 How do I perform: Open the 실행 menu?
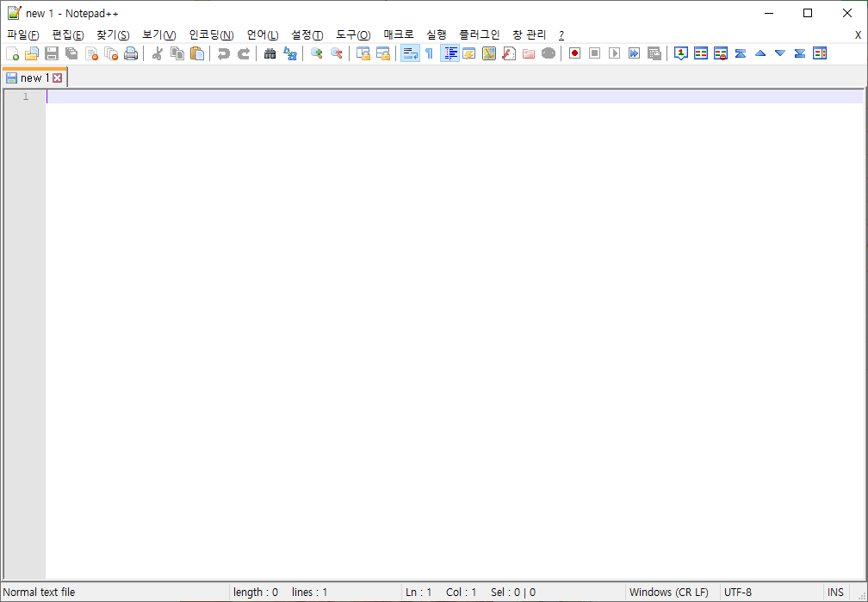click(x=437, y=35)
